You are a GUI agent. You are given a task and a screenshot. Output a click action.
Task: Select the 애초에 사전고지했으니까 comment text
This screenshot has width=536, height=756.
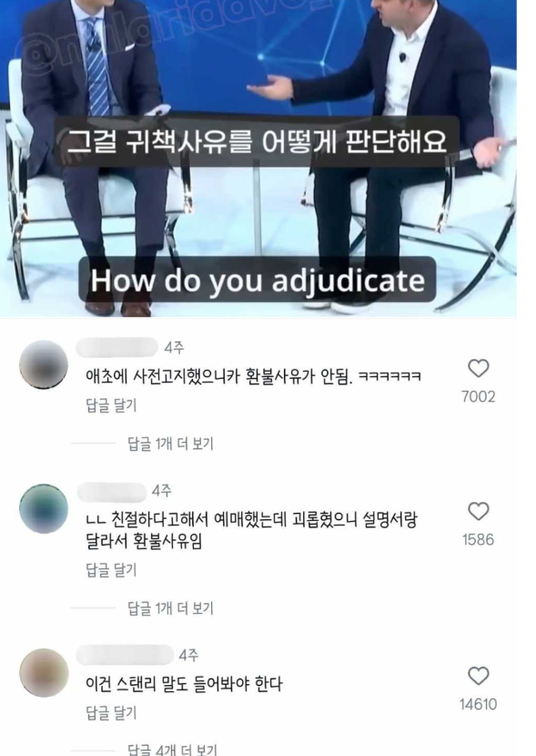(x=253, y=376)
